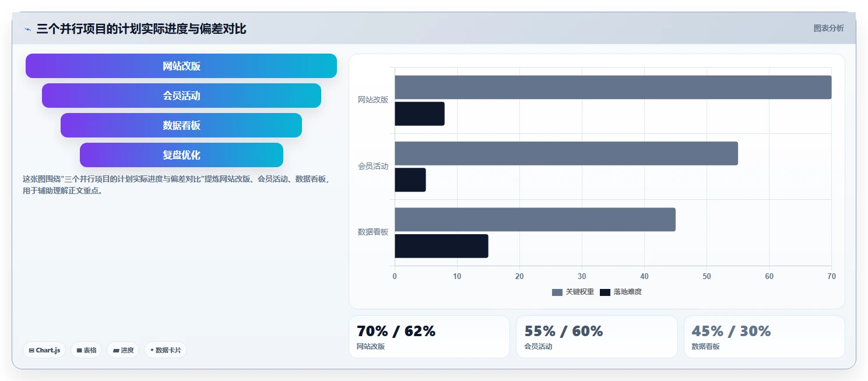
Task: Open the 图表分析 label
Action: click(828, 28)
